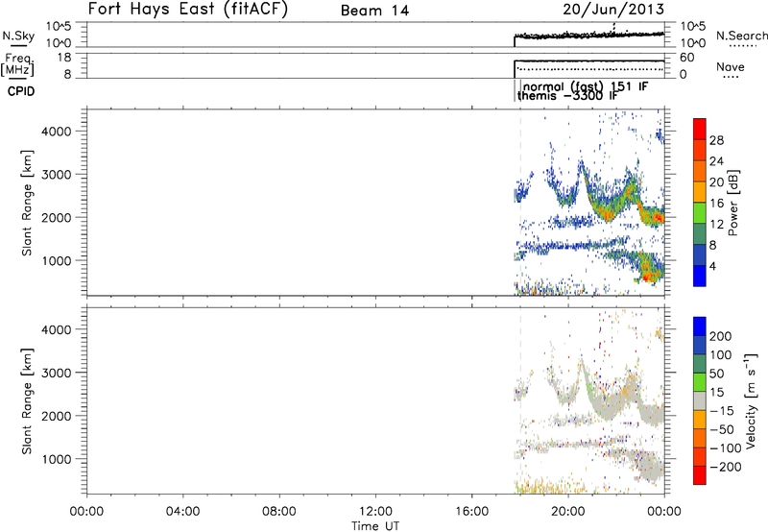This screenshot has height=532, width=768.
Task: Click the Power [dB] color bar
Action: click(x=699, y=202)
